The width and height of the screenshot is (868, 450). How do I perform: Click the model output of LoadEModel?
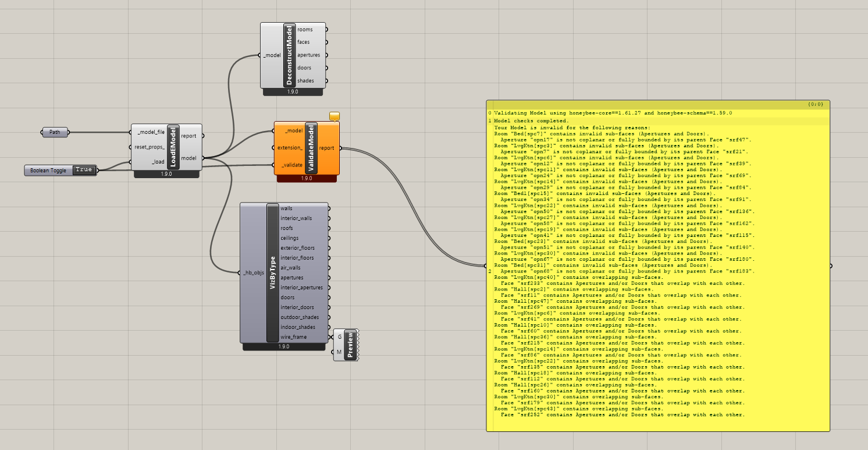point(188,157)
